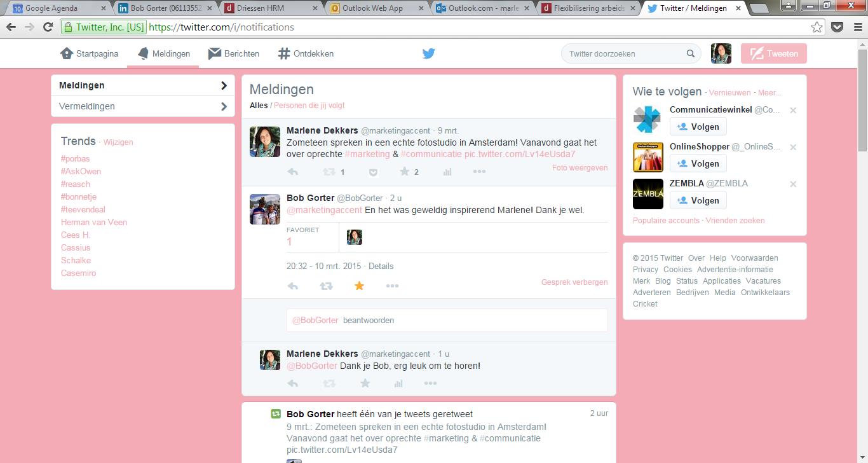Retweet Marlene's 9 mrt. tweet
The width and height of the screenshot is (868, 463).
[x=329, y=172]
